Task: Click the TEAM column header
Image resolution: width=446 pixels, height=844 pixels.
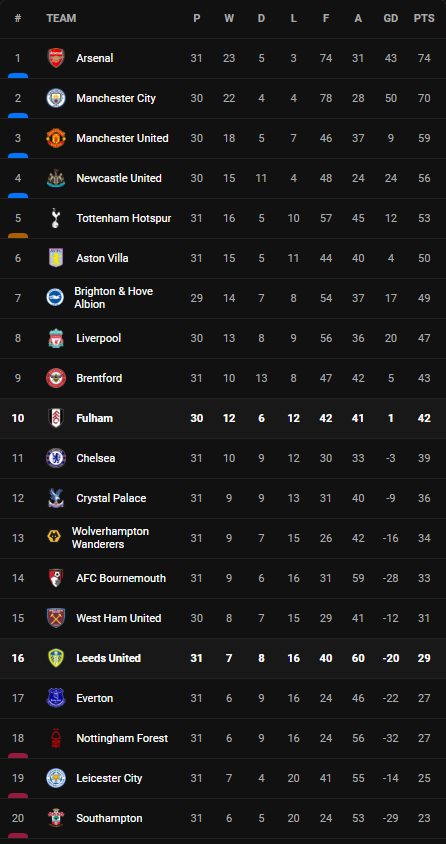Action: (x=61, y=18)
